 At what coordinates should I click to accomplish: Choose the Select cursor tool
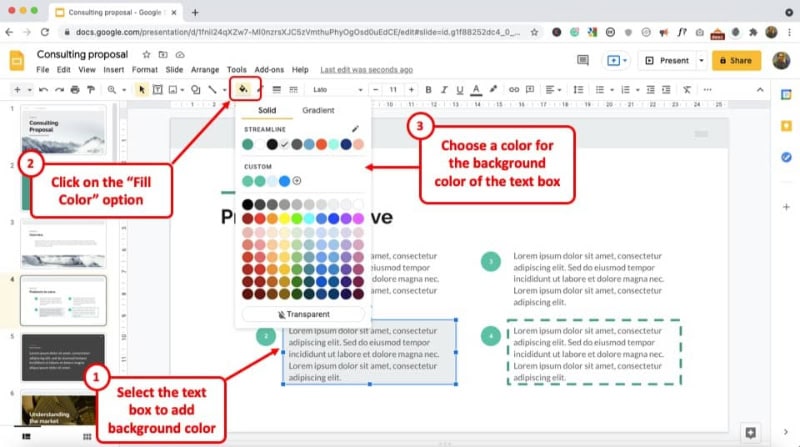click(x=141, y=90)
